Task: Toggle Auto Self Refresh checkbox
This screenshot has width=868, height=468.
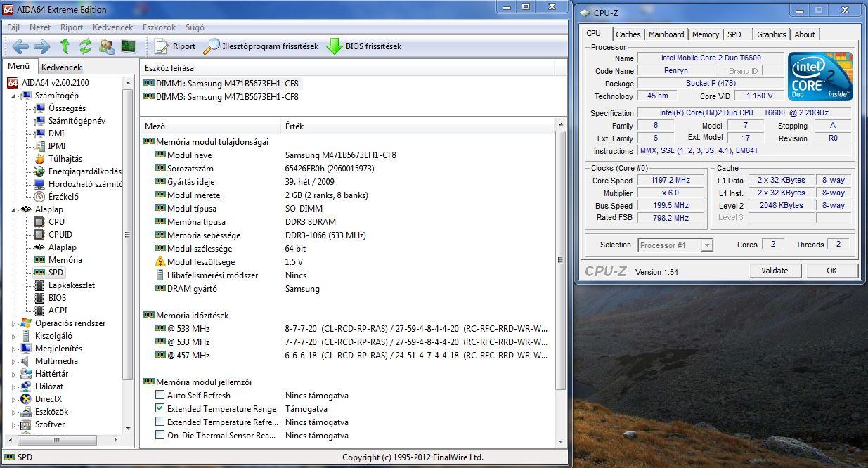Action: click(x=160, y=396)
